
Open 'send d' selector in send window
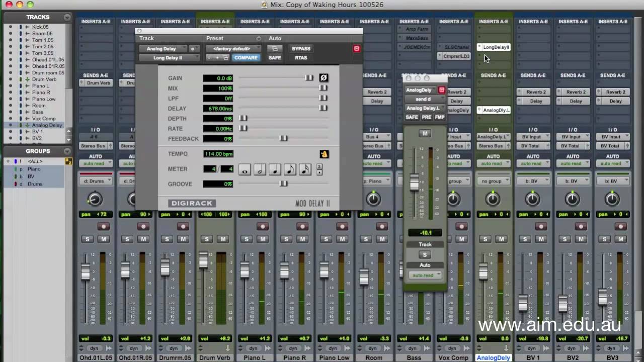(425, 99)
